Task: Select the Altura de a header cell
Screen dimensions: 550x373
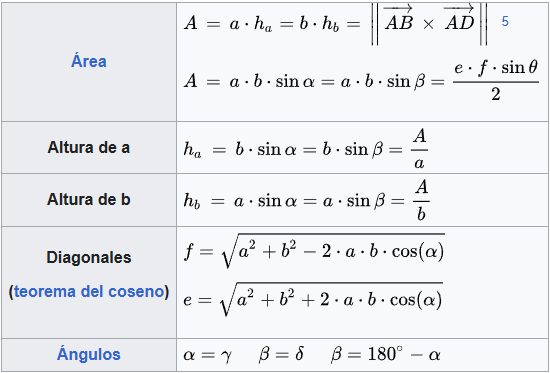Action: (x=89, y=147)
